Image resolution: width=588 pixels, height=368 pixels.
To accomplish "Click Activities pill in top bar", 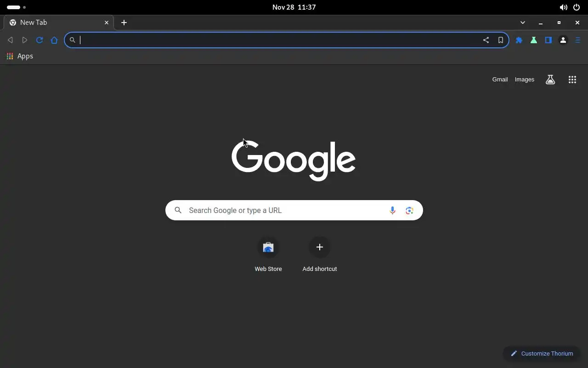I will [x=17, y=7].
